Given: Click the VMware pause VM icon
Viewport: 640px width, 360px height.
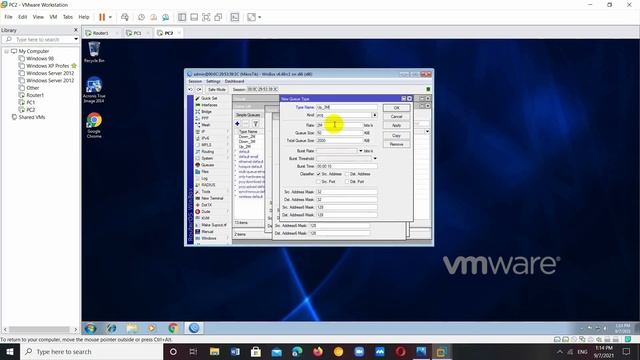Looking at the screenshot, I should click(102, 17).
